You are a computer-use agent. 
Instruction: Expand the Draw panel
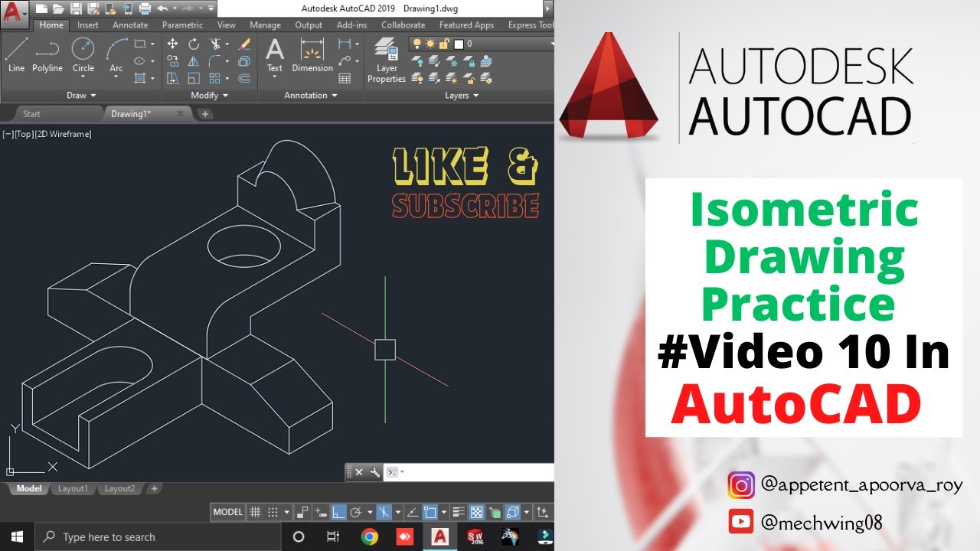point(82,96)
